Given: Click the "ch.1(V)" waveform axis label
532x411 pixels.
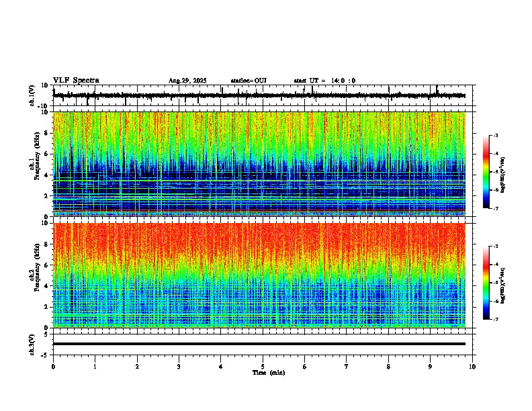Looking at the screenshot, I should click(32, 95).
